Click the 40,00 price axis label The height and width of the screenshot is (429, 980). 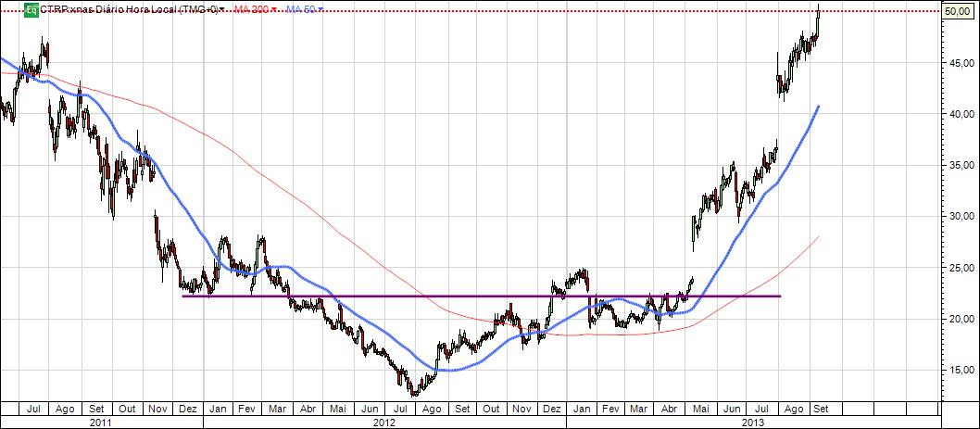pos(962,115)
